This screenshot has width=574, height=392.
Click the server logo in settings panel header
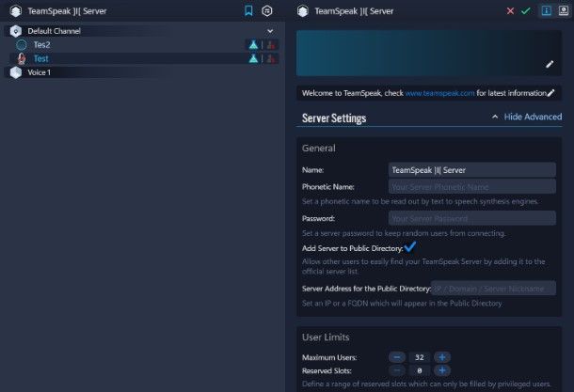(303, 11)
